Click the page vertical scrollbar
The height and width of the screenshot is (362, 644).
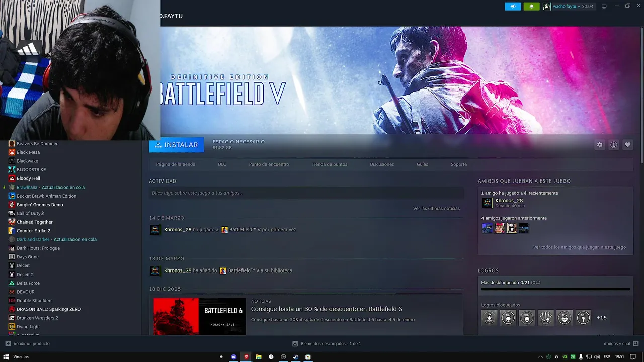coord(641,96)
